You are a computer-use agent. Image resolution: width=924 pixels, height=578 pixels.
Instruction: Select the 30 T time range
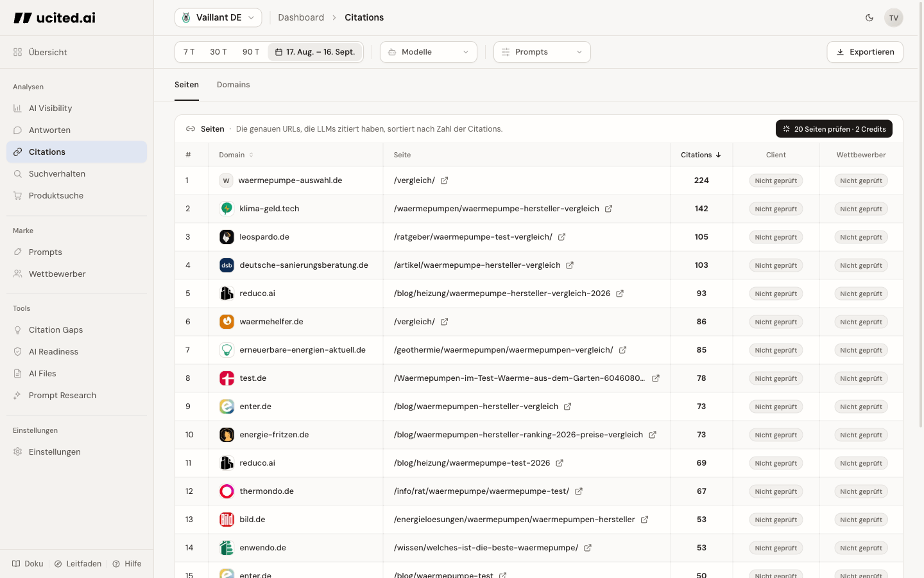(218, 52)
